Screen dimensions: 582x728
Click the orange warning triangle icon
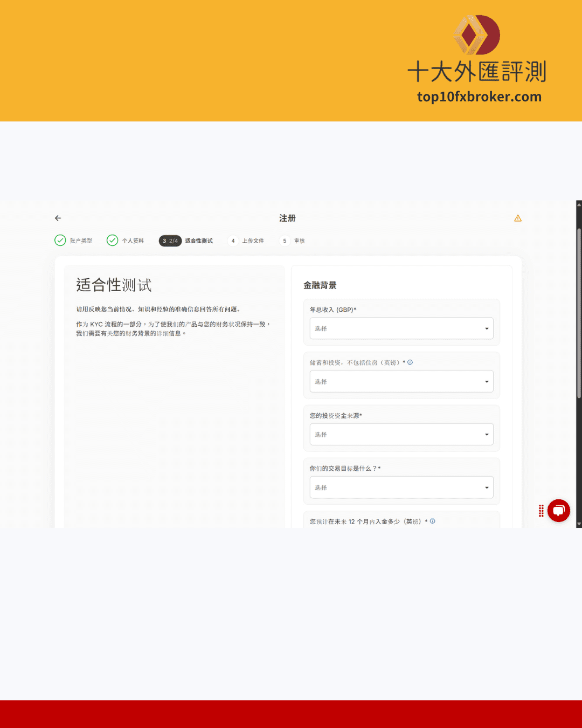[x=518, y=218]
